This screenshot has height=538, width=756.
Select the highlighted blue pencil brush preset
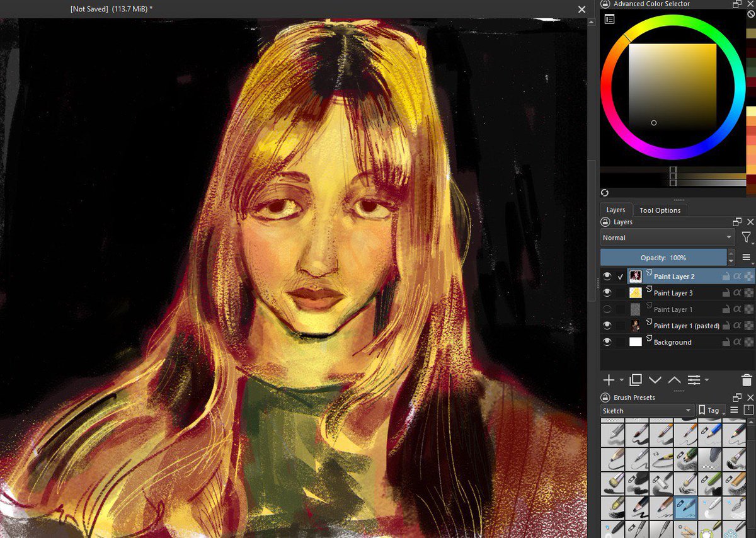[685, 507]
